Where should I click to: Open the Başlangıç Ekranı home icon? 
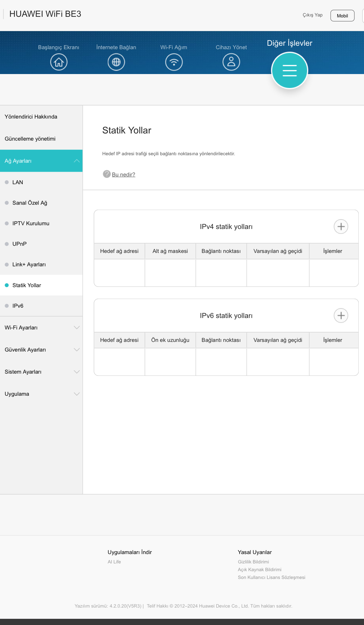click(x=59, y=62)
